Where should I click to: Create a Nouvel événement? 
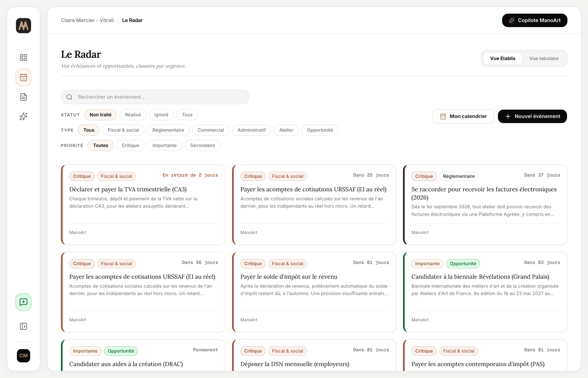[x=532, y=116]
